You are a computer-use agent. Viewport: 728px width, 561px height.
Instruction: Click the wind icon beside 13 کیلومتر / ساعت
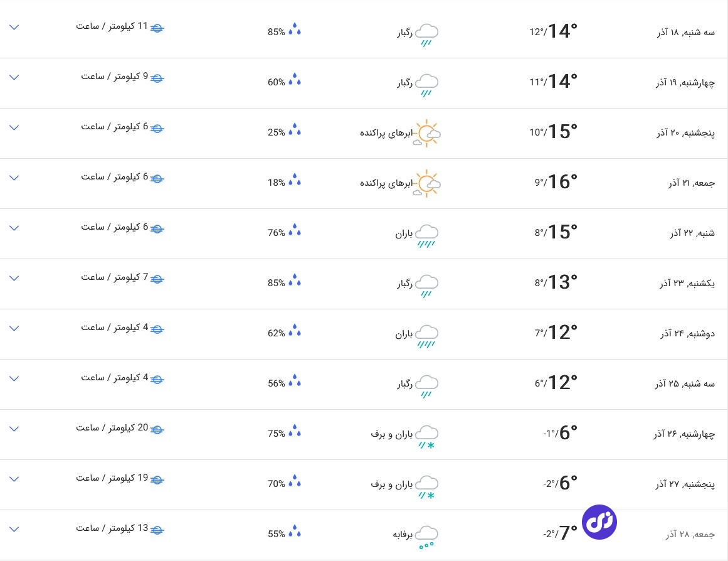click(x=157, y=530)
